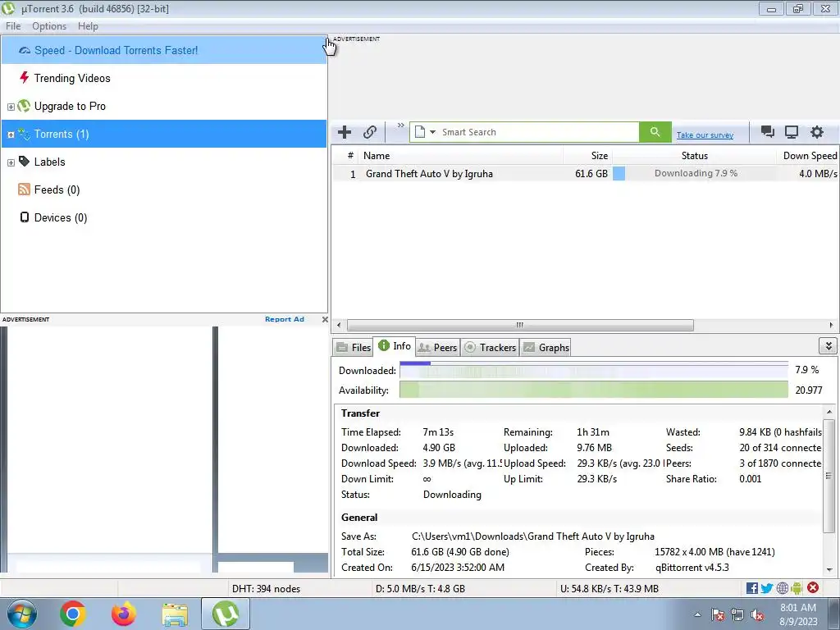This screenshot has width=840, height=630.
Task: Click the left arrow of horizontal scrollbar
Action: pos(339,325)
